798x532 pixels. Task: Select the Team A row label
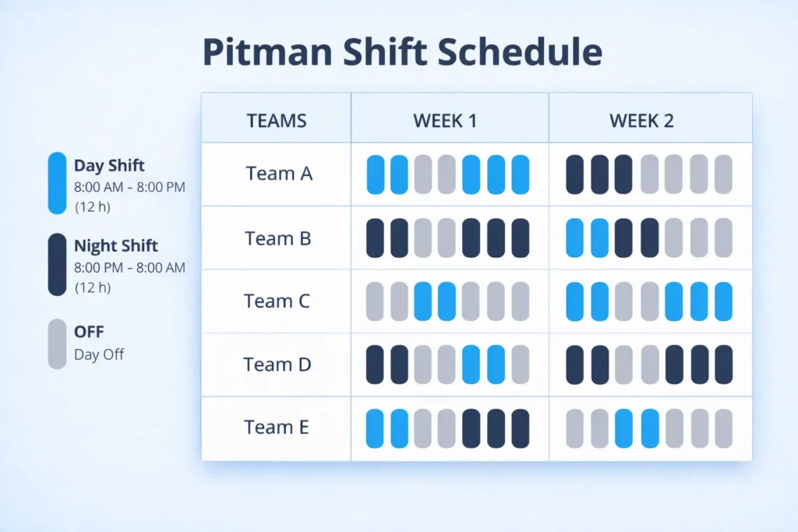point(279,174)
